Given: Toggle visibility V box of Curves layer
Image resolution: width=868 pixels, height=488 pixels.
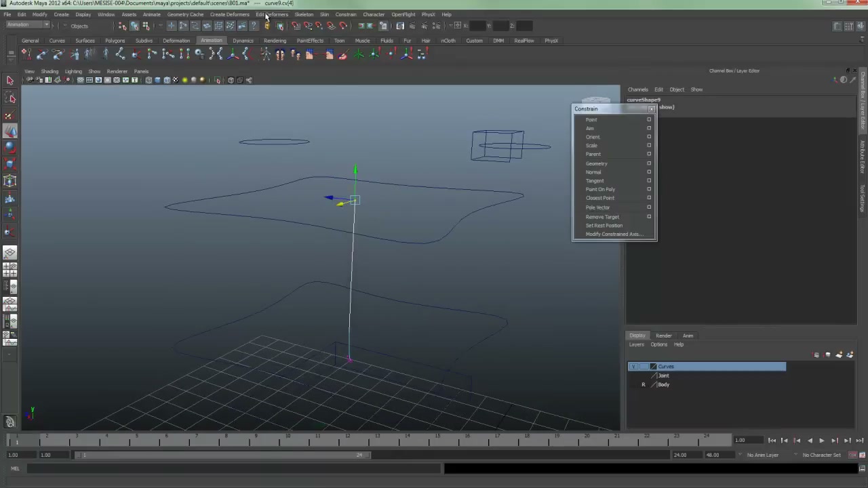Looking at the screenshot, I should click(x=633, y=367).
